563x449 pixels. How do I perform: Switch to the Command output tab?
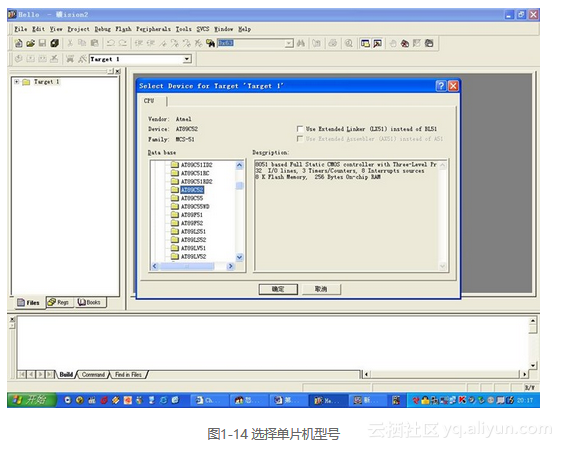93,375
